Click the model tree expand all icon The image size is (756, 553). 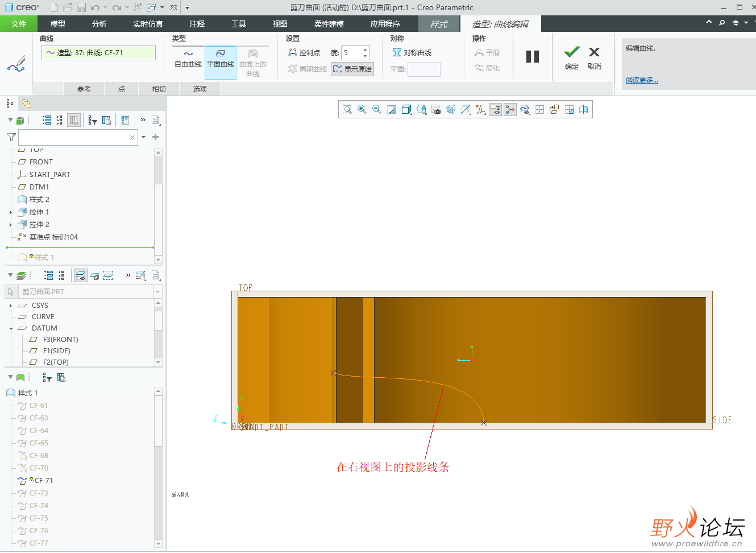tap(47, 120)
